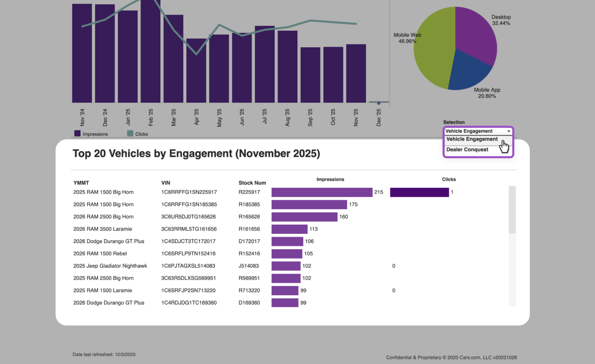Click VIN 1C6RRFFG1SN185385
This screenshot has width=595, height=364.
click(189, 204)
